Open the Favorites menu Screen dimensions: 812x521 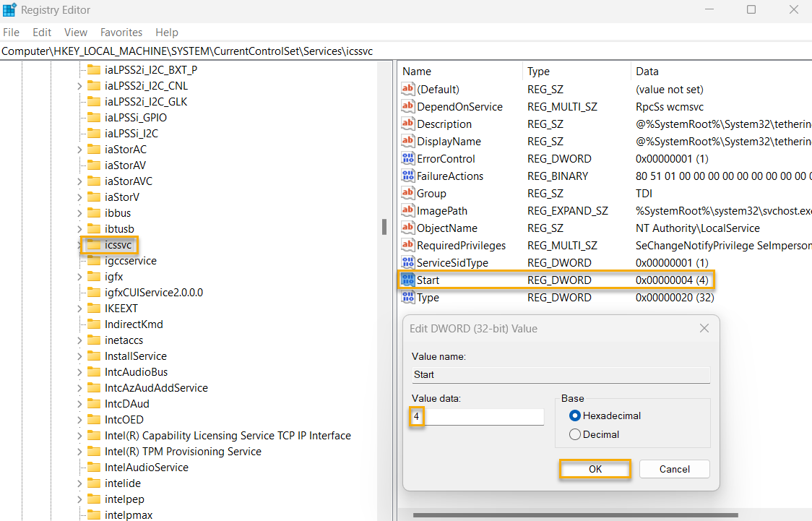(121, 33)
